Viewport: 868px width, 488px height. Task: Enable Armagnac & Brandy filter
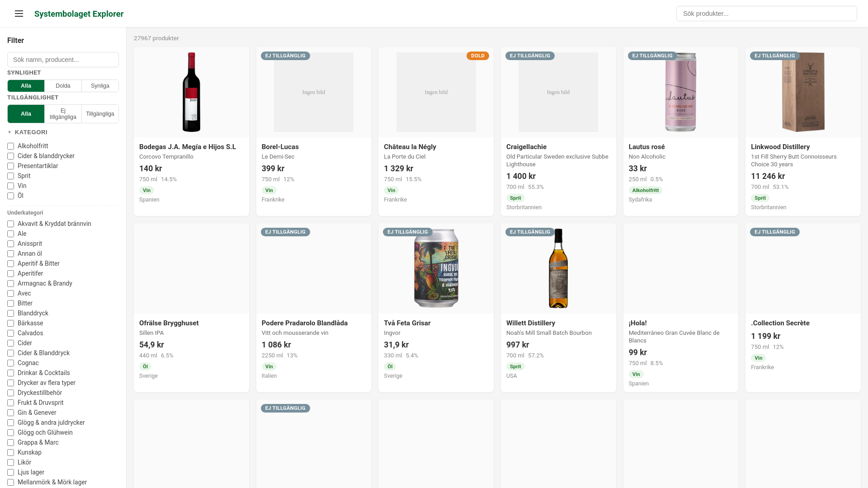pyautogui.click(x=11, y=284)
